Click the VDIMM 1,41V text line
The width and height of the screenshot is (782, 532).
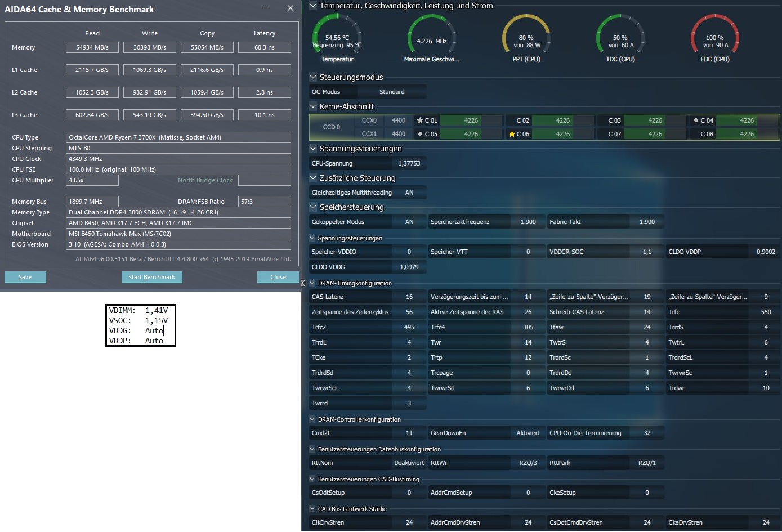(138, 310)
